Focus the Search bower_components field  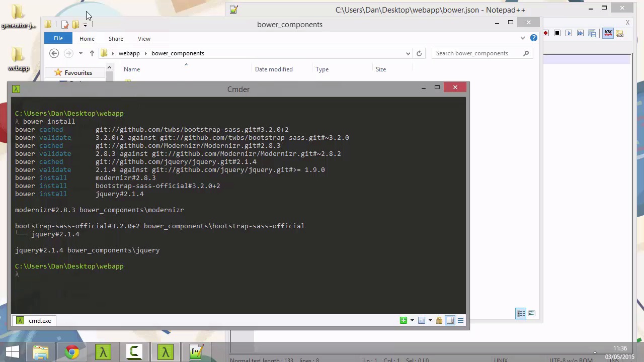pyautogui.click(x=477, y=53)
